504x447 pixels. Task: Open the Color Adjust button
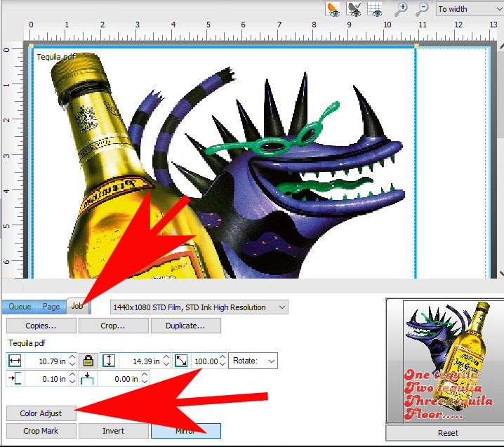coord(41,413)
